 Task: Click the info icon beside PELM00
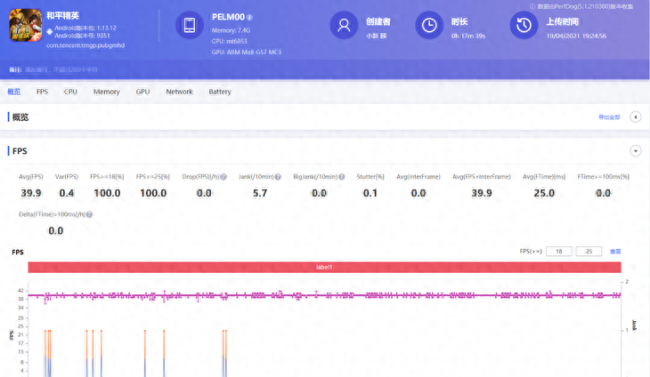point(250,17)
